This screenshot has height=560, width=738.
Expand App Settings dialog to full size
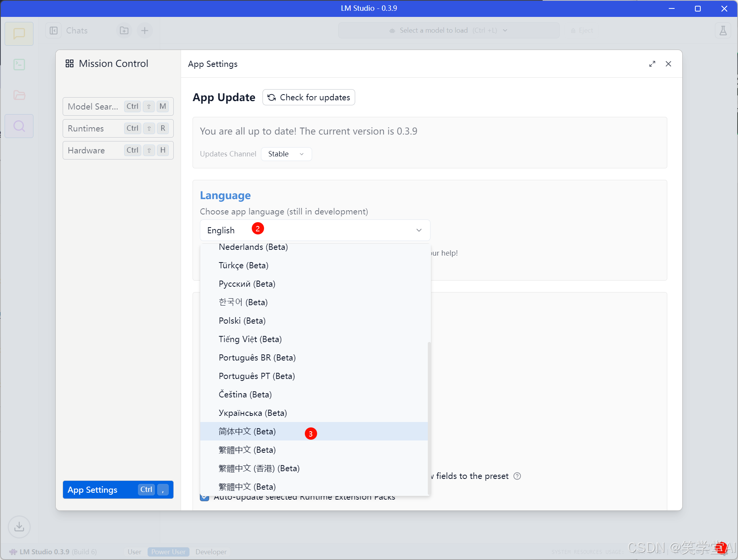coord(652,64)
